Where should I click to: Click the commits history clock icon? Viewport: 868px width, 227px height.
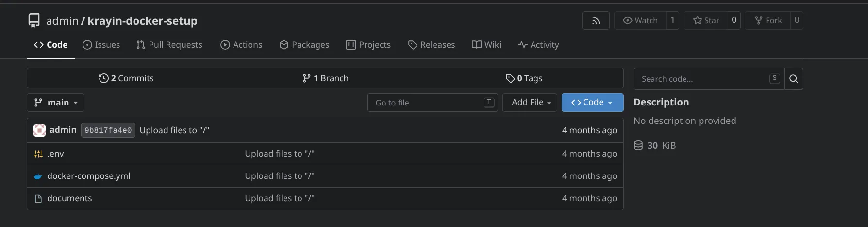[x=103, y=78]
